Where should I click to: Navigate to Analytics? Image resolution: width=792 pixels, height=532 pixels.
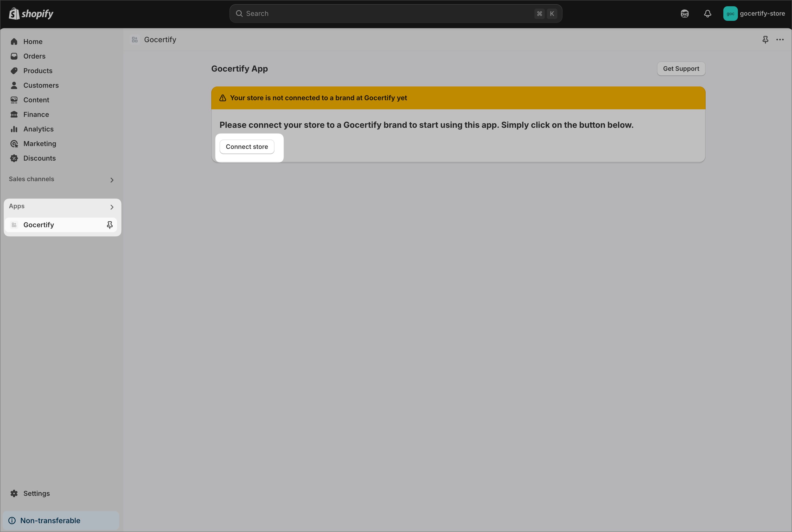(38, 129)
